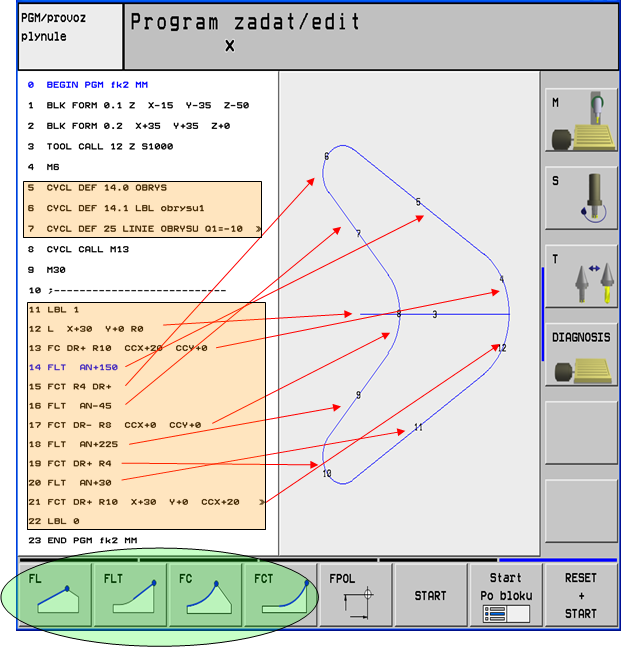Select the PGM/provoz plynule mode header
The height and width of the screenshot is (647, 621).
coord(70,36)
